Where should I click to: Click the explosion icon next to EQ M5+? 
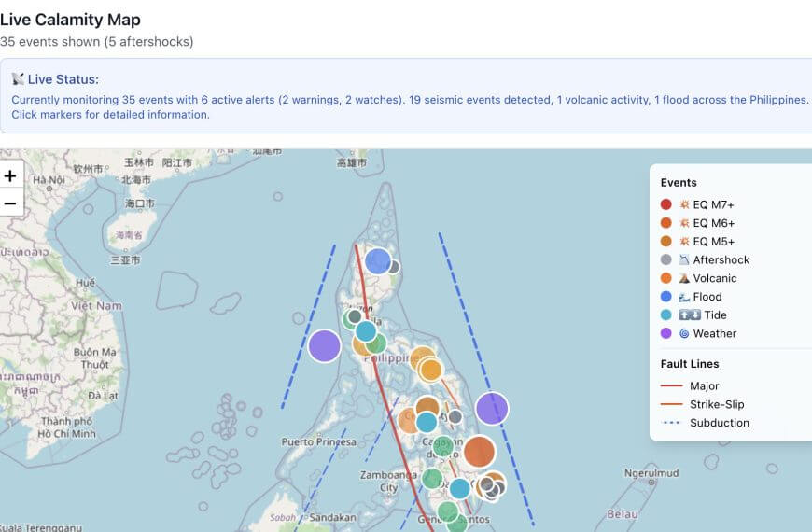[x=684, y=242]
